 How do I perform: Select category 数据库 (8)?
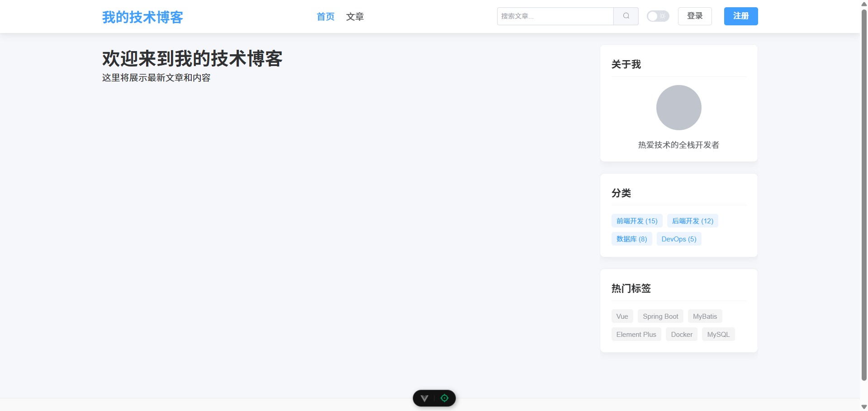tap(631, 239)
